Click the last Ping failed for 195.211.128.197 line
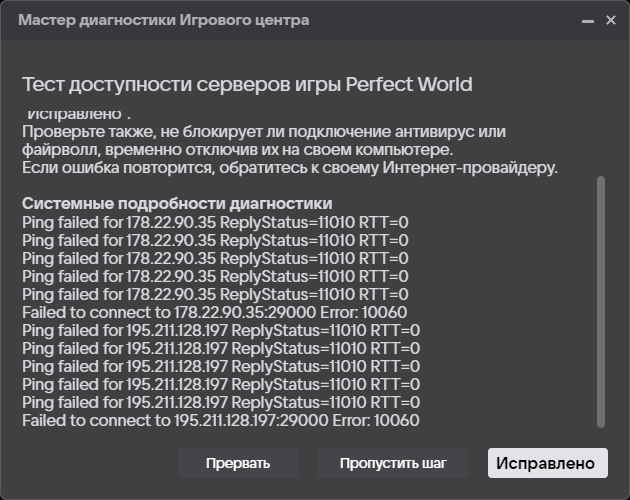 (x=221, y=402)
